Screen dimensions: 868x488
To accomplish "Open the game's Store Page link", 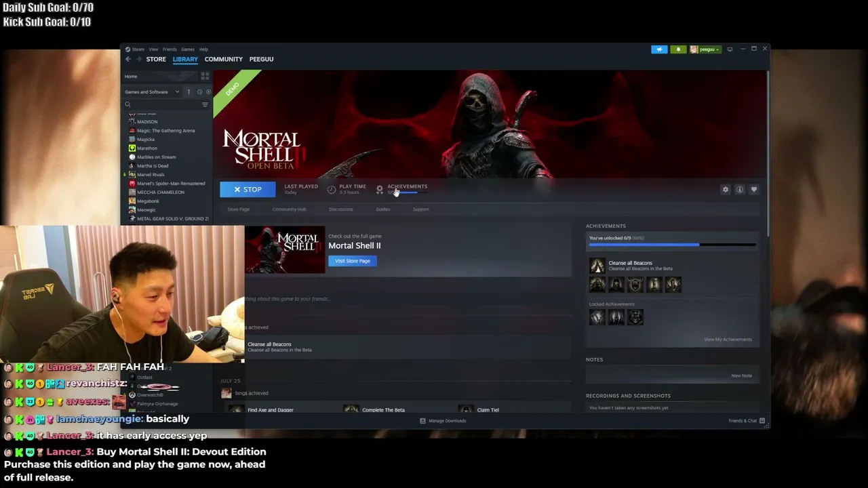I will [x=239, y=209].
